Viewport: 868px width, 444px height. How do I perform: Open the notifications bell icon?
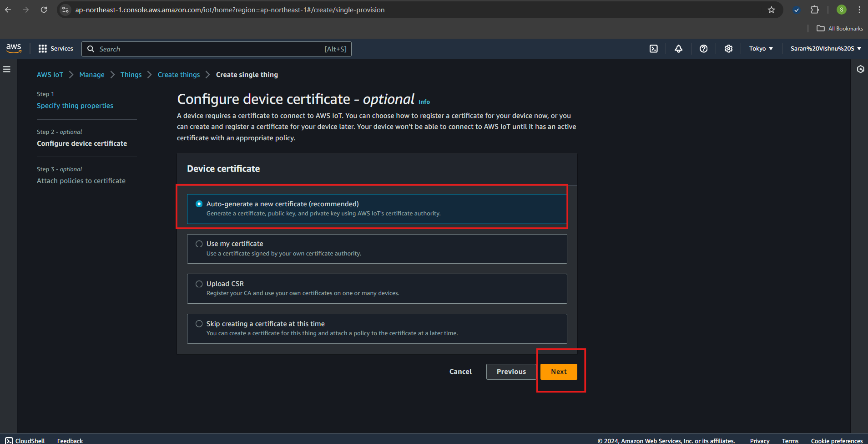pos(678,49)
